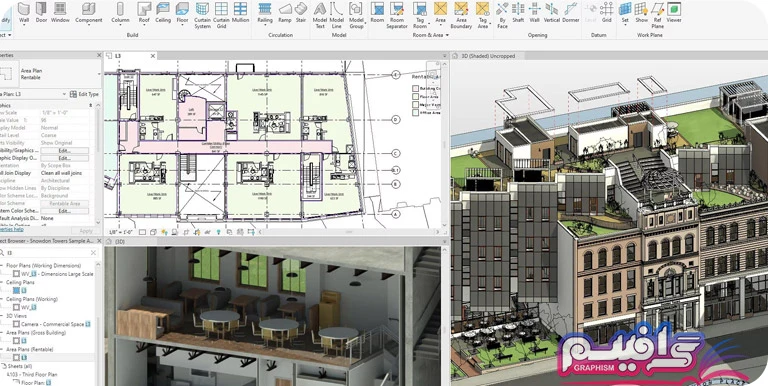Close the L3 view tab
Screen dimensions: 768x386
point(152,56)
